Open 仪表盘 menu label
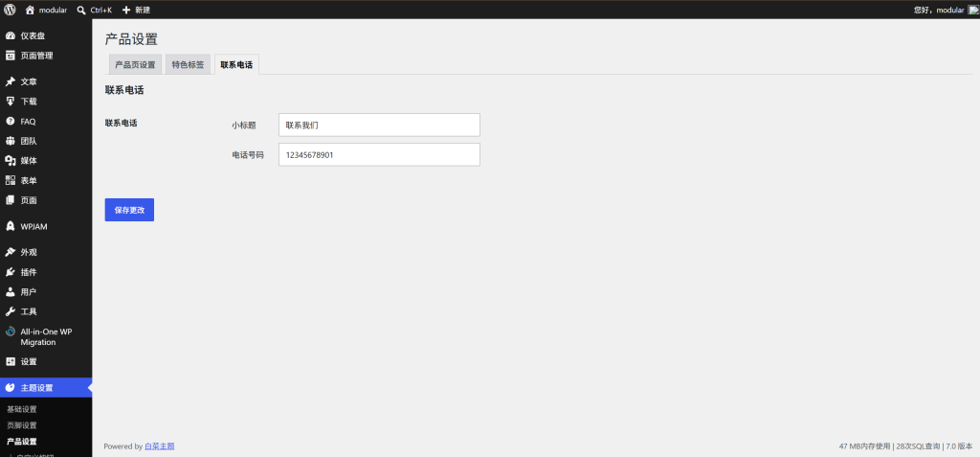Image resolution: width=980 pixels, height=457 pixels. [x=33, y=35]
